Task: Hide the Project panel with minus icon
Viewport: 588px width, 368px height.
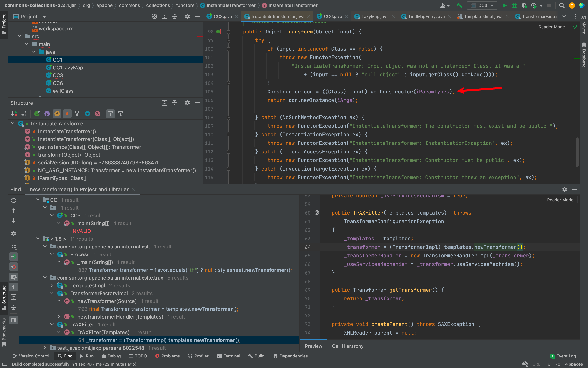Action: 198,16
